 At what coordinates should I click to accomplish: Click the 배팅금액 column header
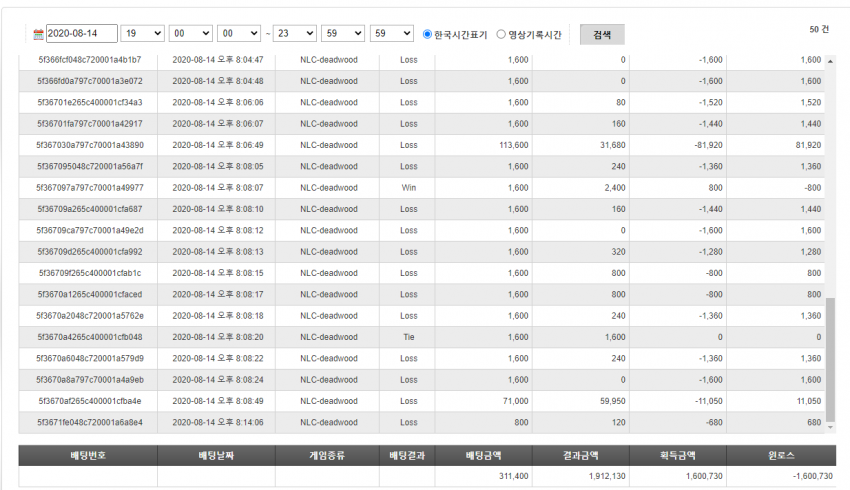(x=484, y=455)
